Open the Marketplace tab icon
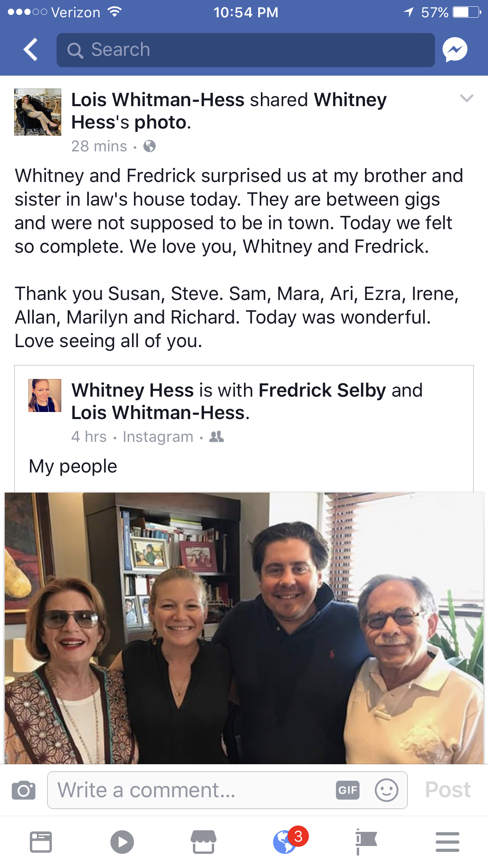Viewport: 488px width, 868px height. [204, 842]
